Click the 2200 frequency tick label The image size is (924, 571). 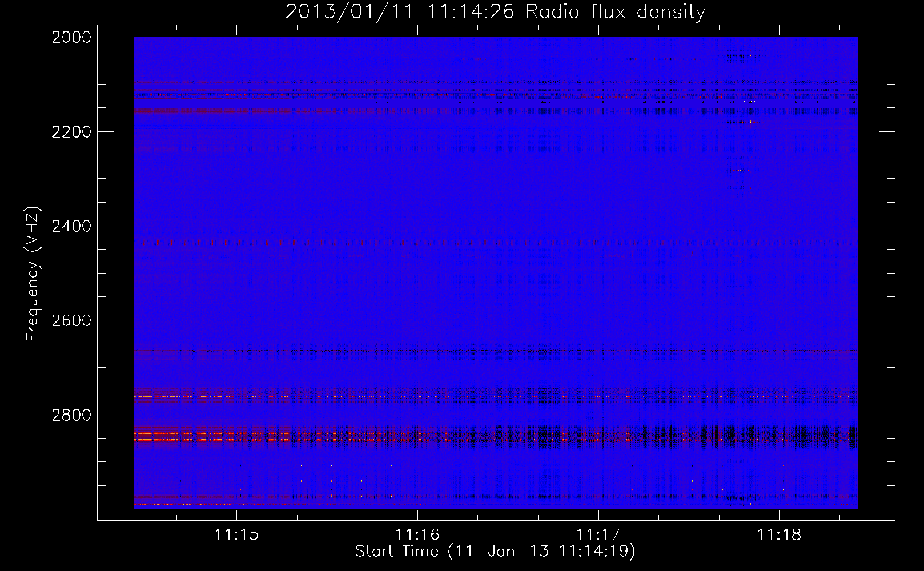pyautogui.click(x=71, y=132)
